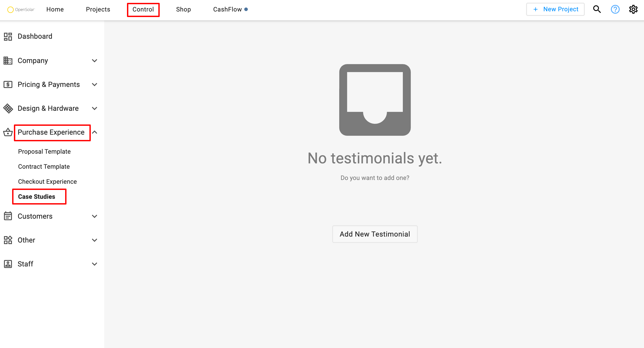
Task: Click the Company building icon
Action: (8, 61)
